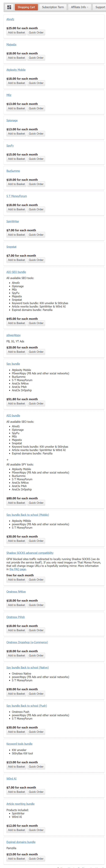
Task: Open the M0z product link
Action: click(x=9, y=95)
